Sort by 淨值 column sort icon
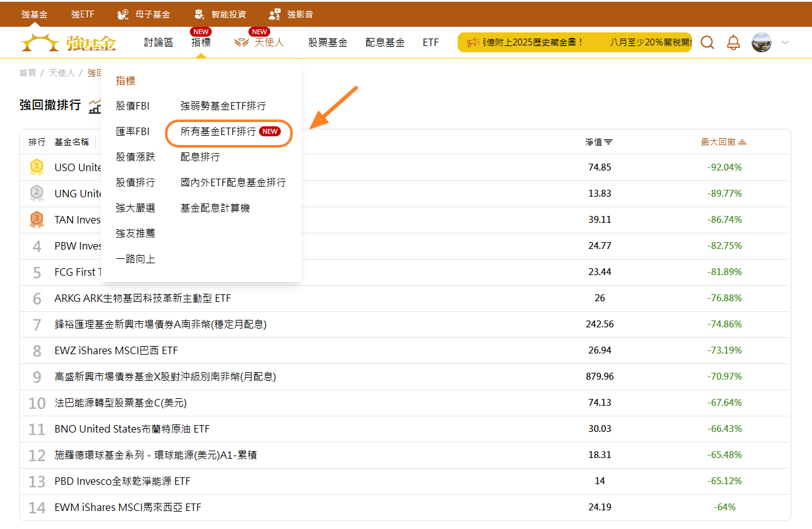The height and width of the screenshot is (529, 812). click(x=608, y=142)
